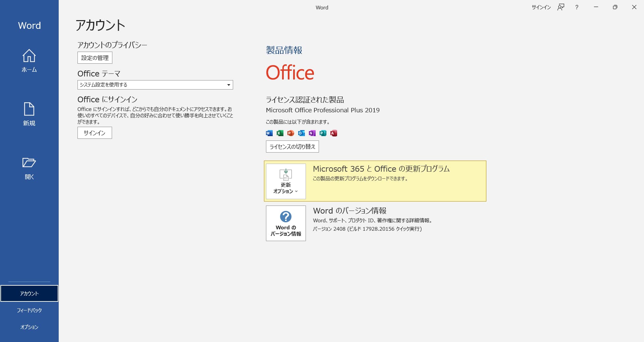Click the Access icon in included products
The height and width of the screenshot is (342, 644).
(334, 133)
